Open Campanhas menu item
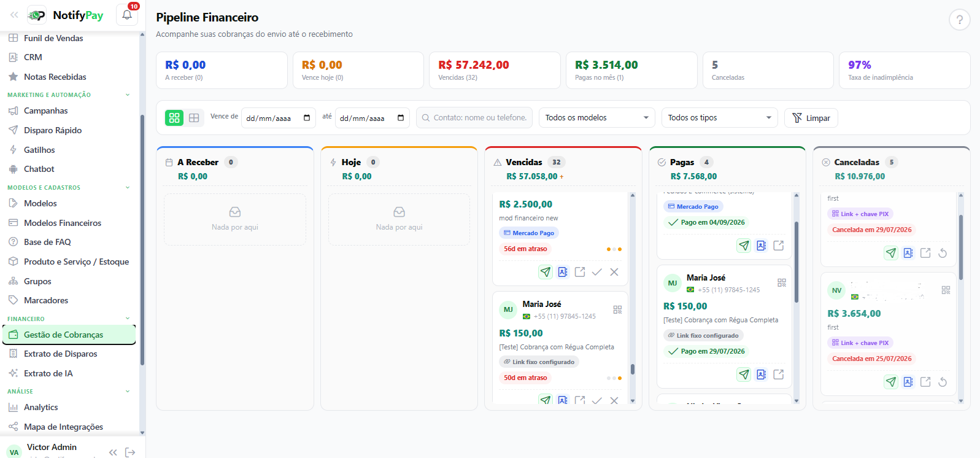Image resolution: width=980 pixels, height=458 pixels. click(x=70, y=111)
